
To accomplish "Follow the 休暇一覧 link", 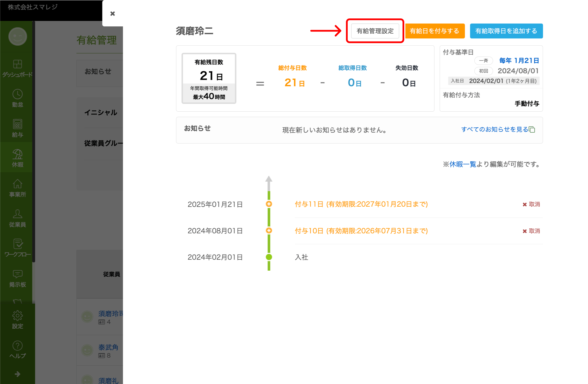I will 463,164.
